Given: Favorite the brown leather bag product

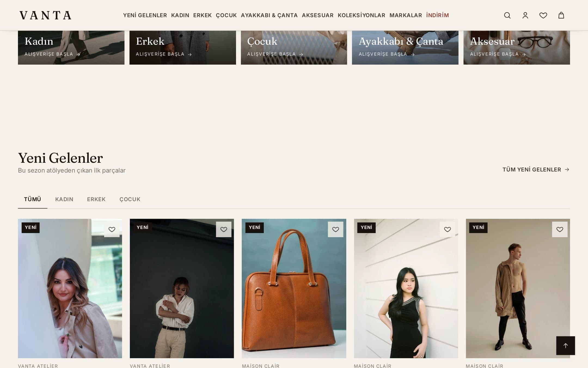Looking at the screenshot, I should 336,230.
